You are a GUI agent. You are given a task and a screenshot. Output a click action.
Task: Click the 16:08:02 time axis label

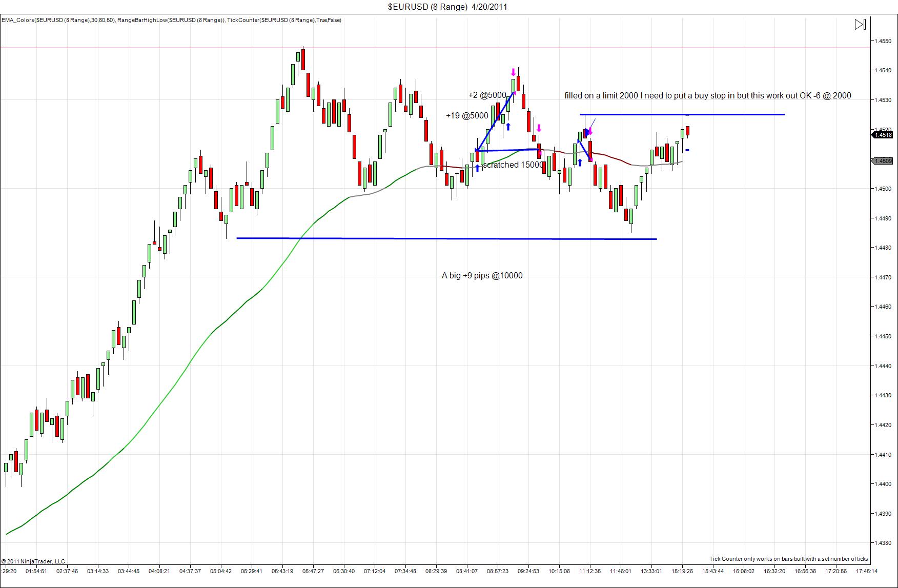(x=744, y=571)
